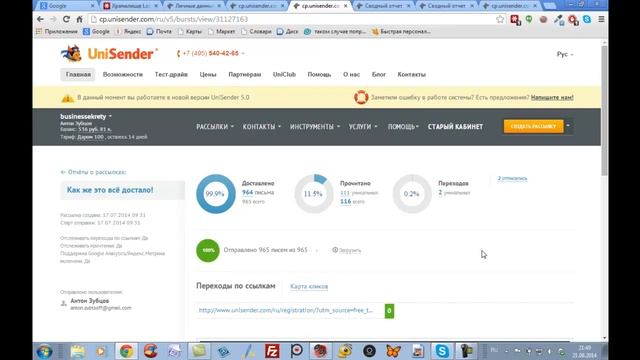Open the file explorer folder in the taskbar
The width and height of the screenshot is (640, 360).
(78, 351)
